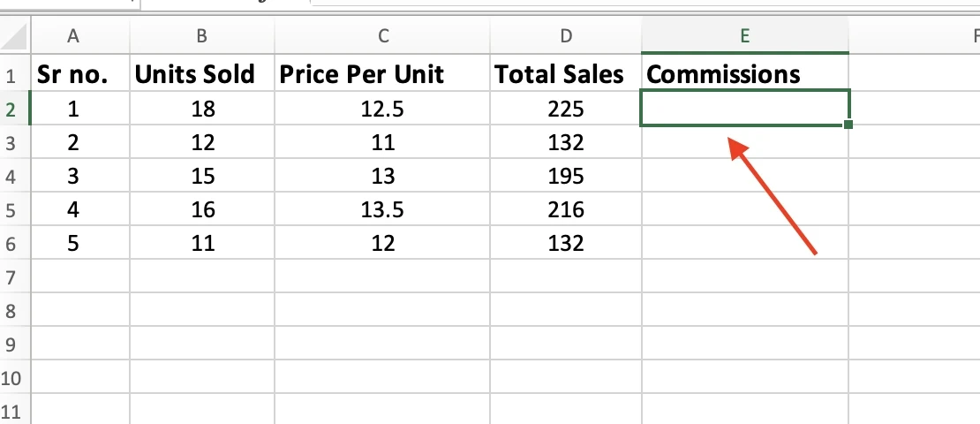Select Sr no. cell with value 4
This screenshot has width=980, height=424.
[x=80, y=208]
